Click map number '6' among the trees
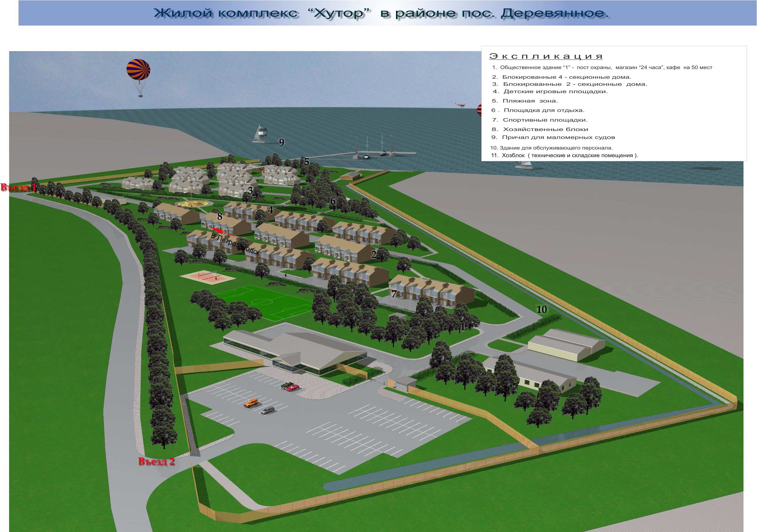 333,201
